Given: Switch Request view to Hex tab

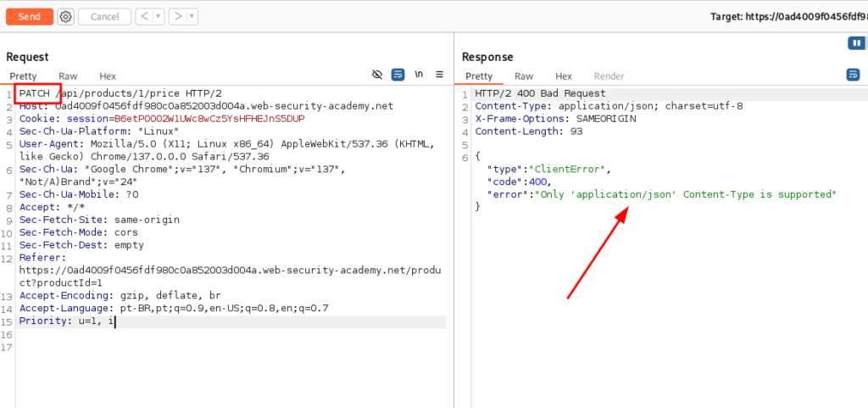Looking at the screenshot, I should 108,76.
